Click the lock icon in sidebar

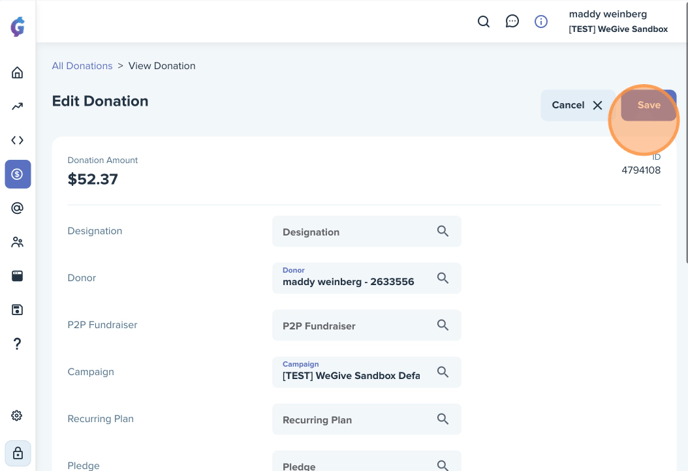(18, 453)
